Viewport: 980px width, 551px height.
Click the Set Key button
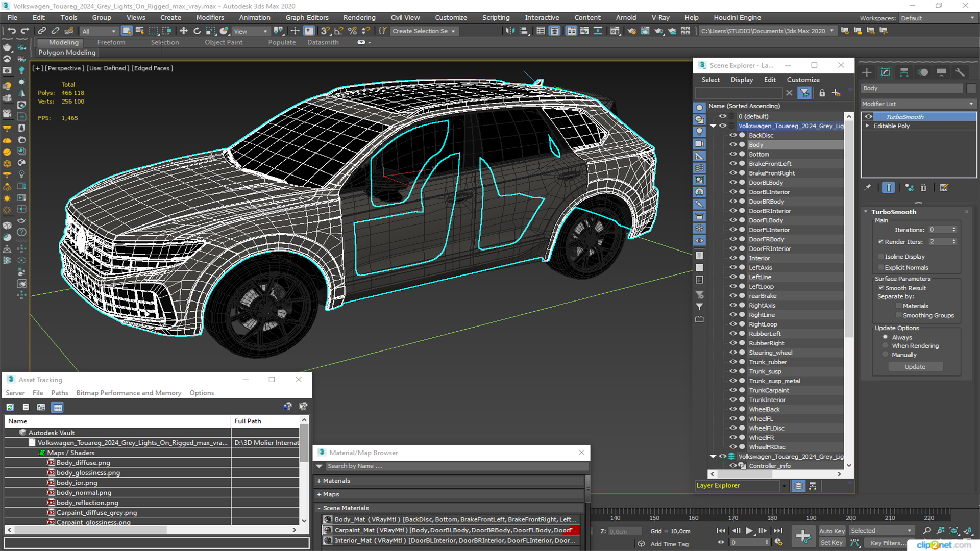point(831,543)
